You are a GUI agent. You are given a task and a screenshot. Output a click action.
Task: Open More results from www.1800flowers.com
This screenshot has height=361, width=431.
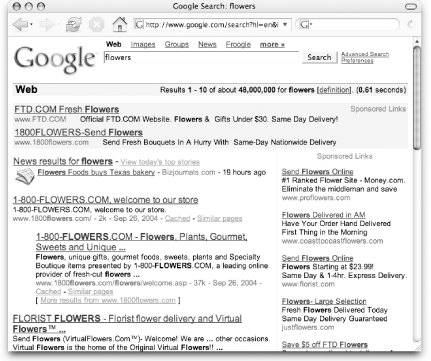click(x=108, y=300)
